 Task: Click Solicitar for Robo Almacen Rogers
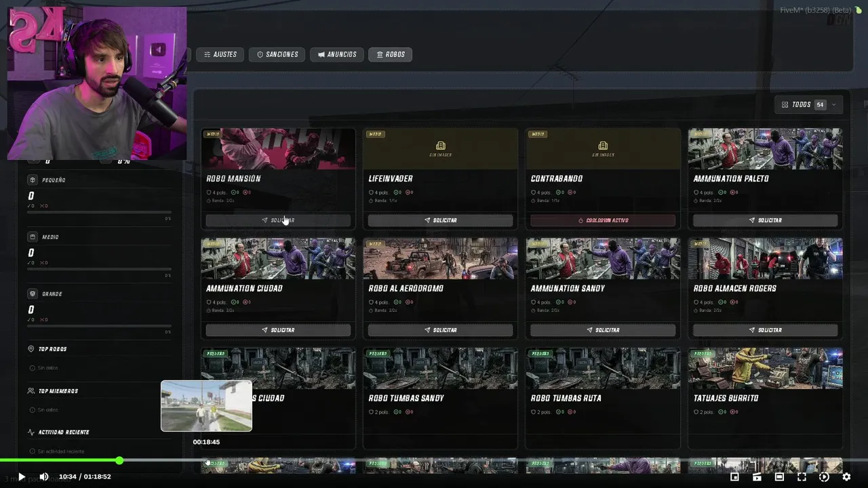click(x=765, y=330)
